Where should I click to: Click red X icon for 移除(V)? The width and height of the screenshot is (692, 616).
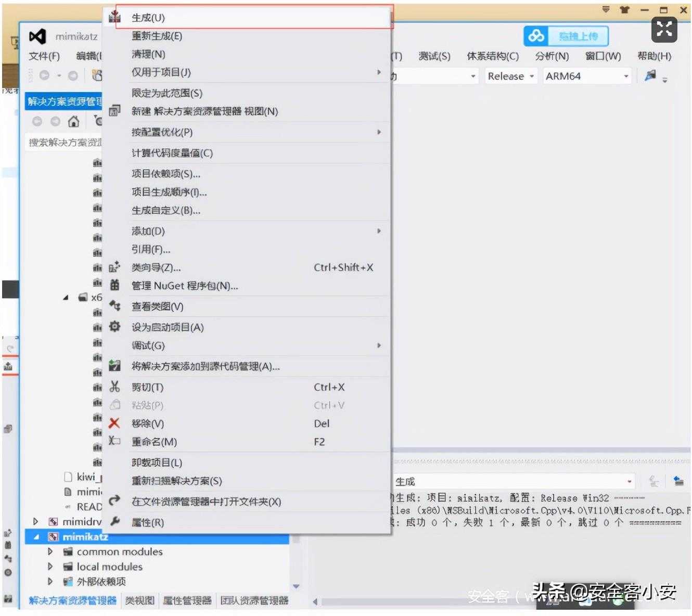click(x=114, y=423)
